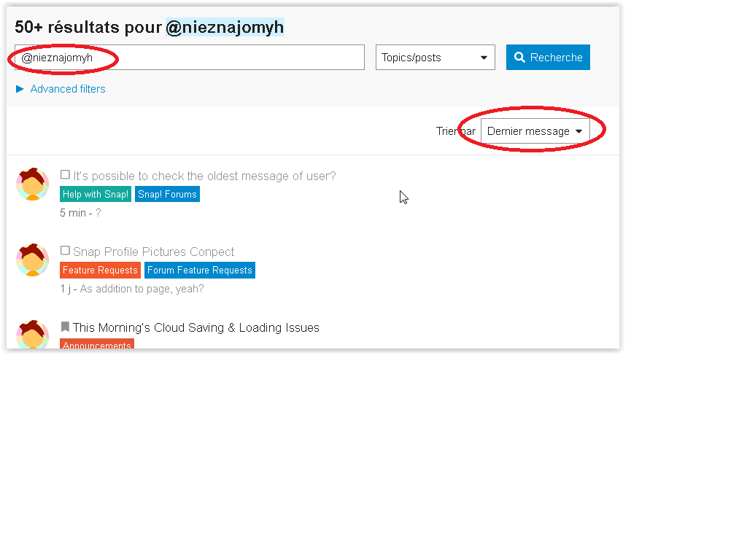Click the "5 min" timestamp of the first result
Screen dimensions: 747x560
click(x=71, y=213)
